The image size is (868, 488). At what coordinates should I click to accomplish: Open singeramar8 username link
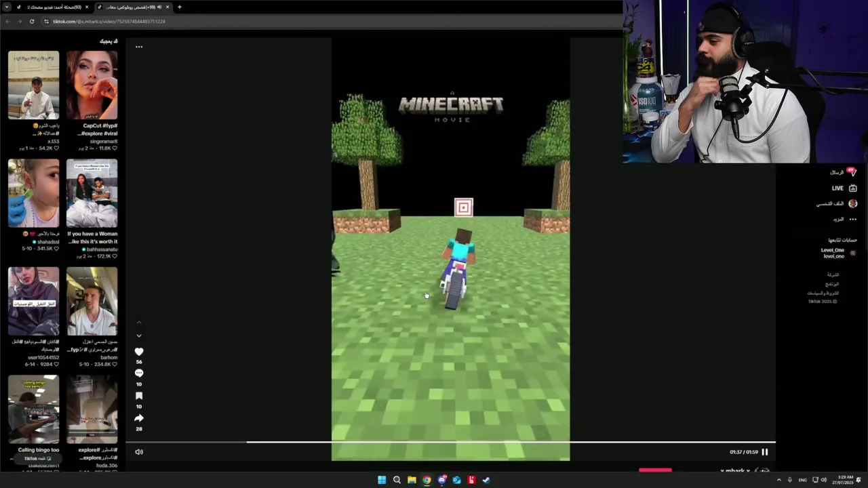click(x=104, y=142)
